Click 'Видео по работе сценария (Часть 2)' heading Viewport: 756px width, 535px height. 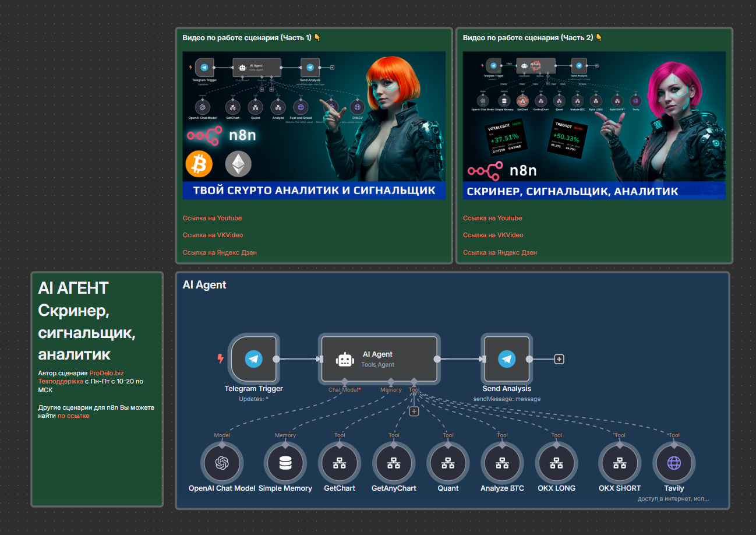(532, 37)
